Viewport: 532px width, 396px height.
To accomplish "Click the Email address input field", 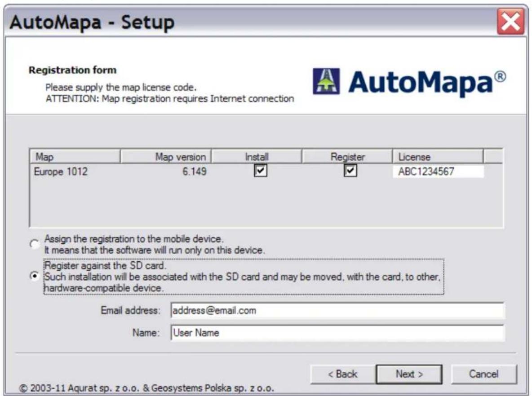I will [337, 311].
